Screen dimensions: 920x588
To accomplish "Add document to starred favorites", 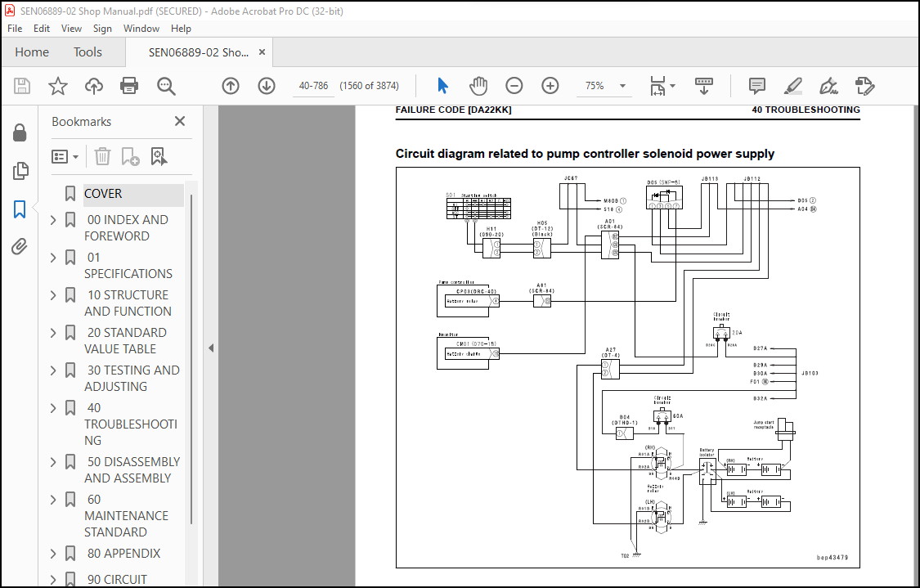I will [57, 86].
